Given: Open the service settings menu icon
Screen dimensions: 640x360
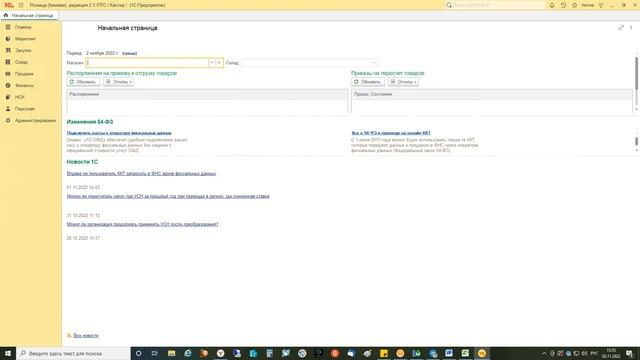Looking at the screenshot, I should (601, 5).
